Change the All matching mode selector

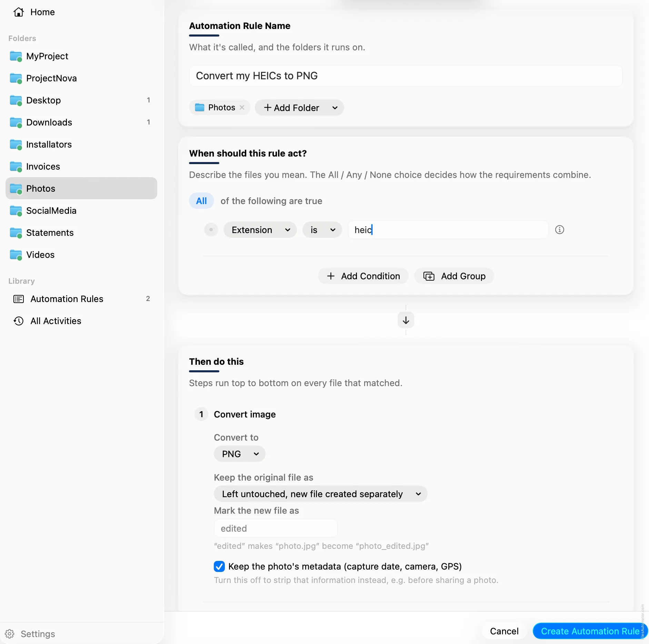[201, 201]
